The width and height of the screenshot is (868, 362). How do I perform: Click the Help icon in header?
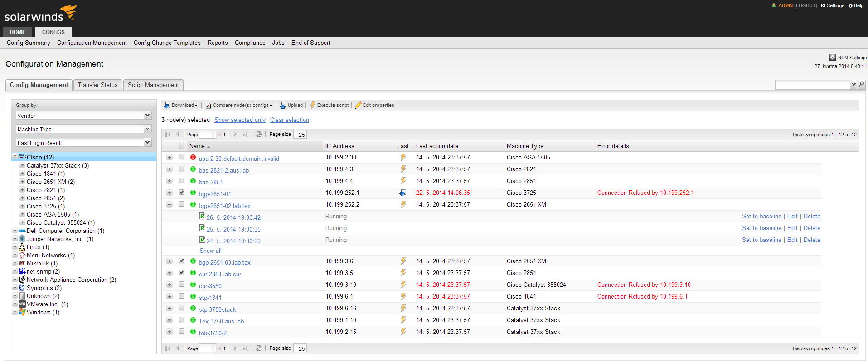coord(851,5)
